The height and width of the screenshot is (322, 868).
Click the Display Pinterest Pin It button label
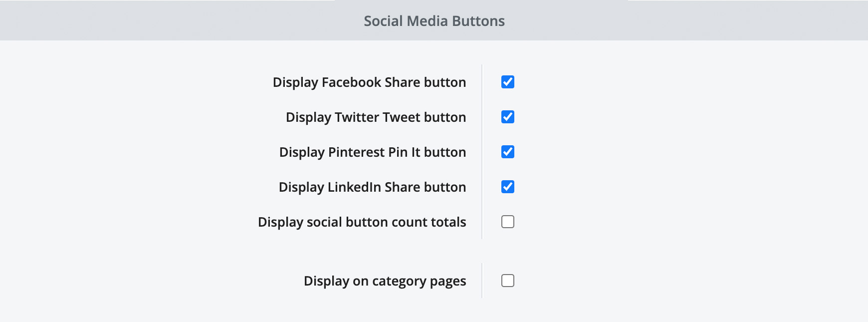pyautogui.click(x=372, y=152)
